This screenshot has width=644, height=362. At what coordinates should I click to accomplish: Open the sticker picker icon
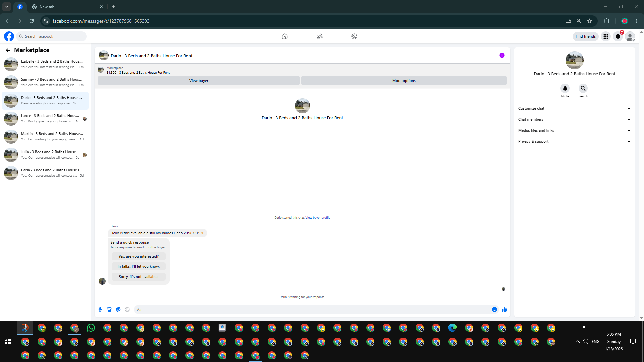click(118, 310)
